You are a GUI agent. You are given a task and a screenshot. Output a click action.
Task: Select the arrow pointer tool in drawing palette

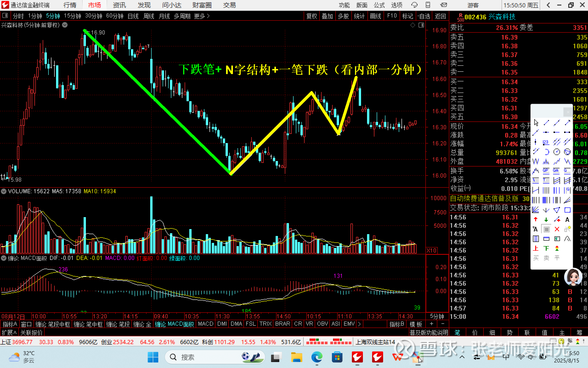tap(536, 123)
